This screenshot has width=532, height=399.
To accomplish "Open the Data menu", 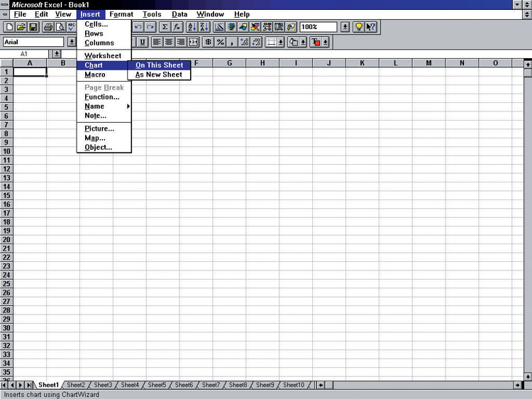I will coord(179,14).
